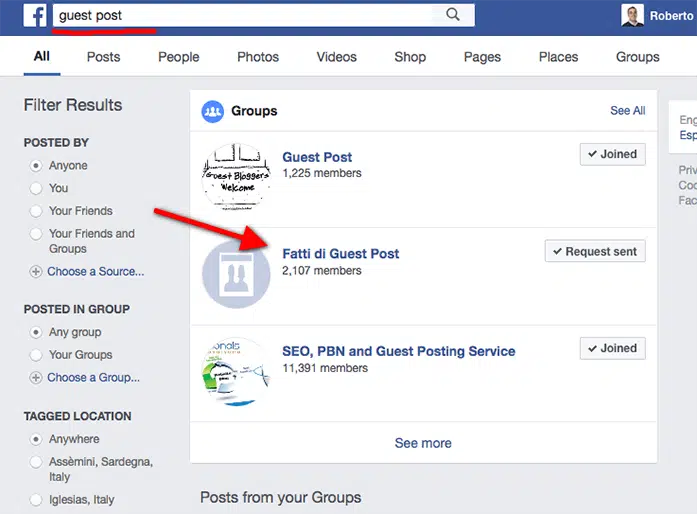Select Assèmini, Sardegna, Italy location
The height and width of the screenshot is (514, 697).
36,462
